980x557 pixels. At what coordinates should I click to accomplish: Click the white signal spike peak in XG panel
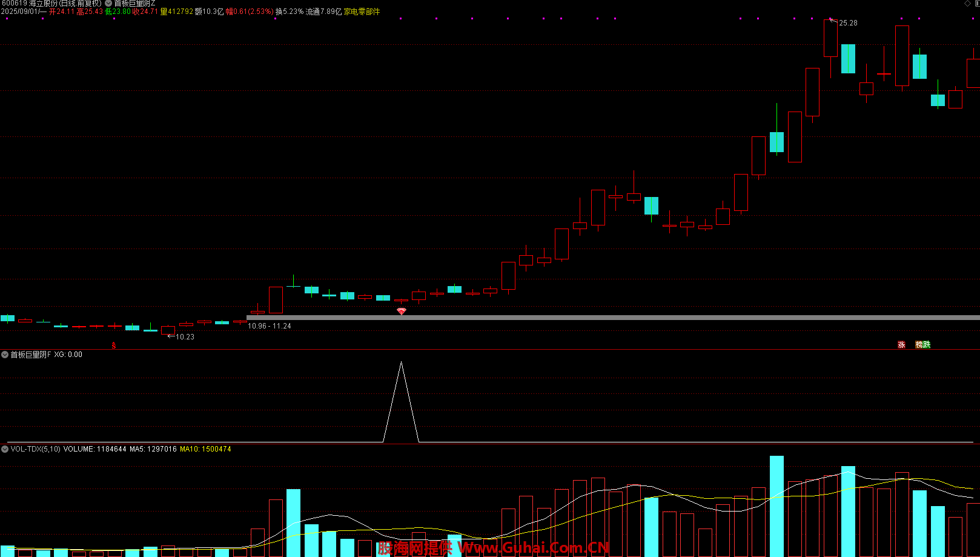tap(401, 362)
